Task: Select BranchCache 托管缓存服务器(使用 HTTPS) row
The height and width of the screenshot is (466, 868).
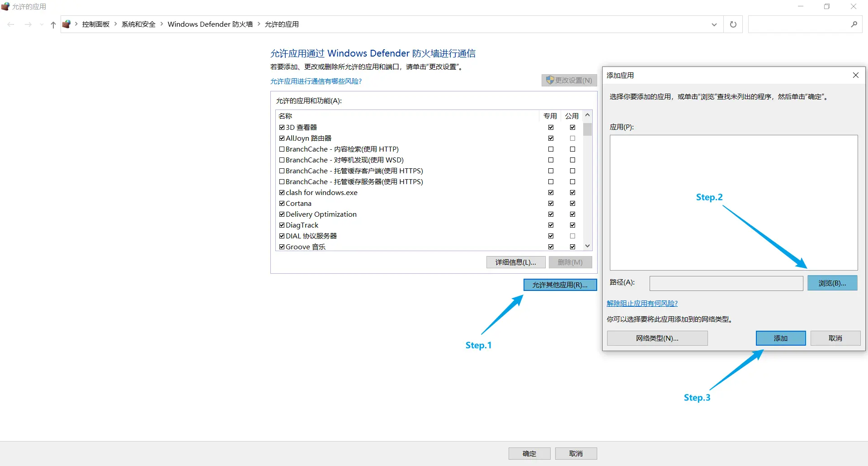Action: point(429,182)
